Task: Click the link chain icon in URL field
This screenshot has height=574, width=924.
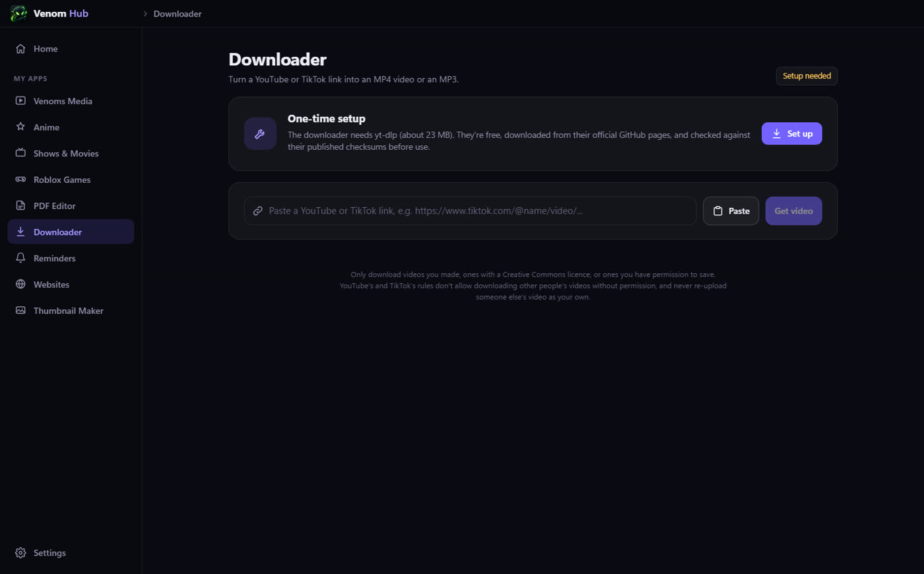Action: click(258, 211)
